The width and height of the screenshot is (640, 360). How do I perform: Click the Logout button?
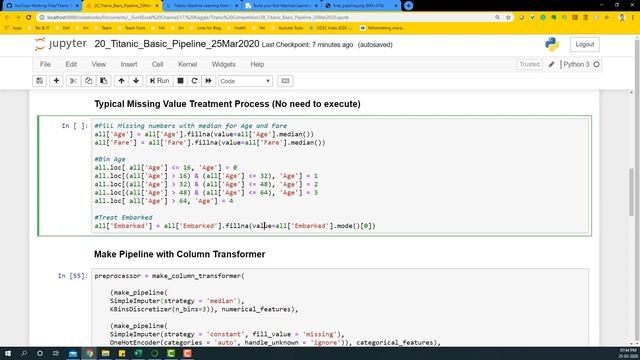coord(584,44)
